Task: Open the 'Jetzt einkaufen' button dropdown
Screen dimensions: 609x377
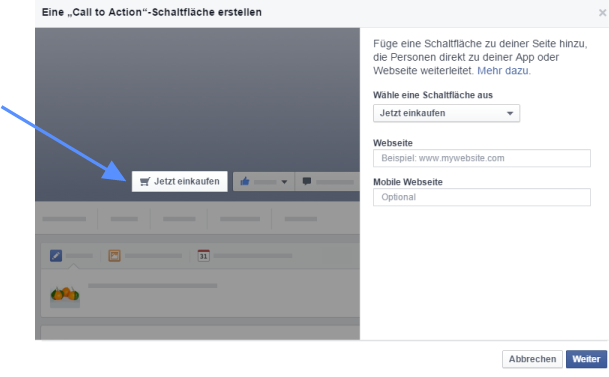Action: [x=446, y=113]
